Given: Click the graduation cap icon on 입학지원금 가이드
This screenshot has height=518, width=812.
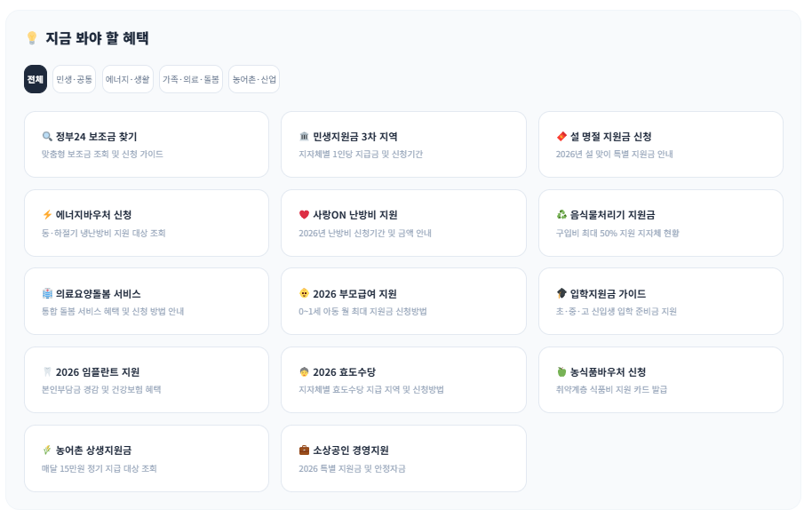Looking at the screenshot, I should 561,293.
